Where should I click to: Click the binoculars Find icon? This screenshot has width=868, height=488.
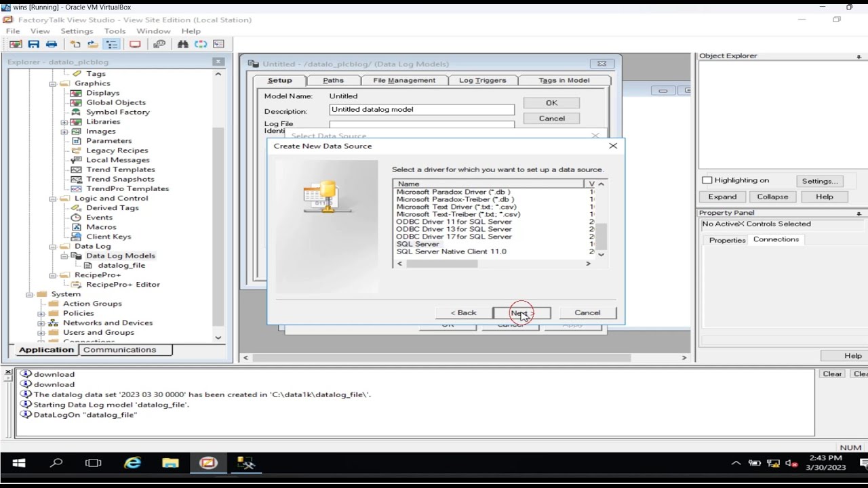183,44
